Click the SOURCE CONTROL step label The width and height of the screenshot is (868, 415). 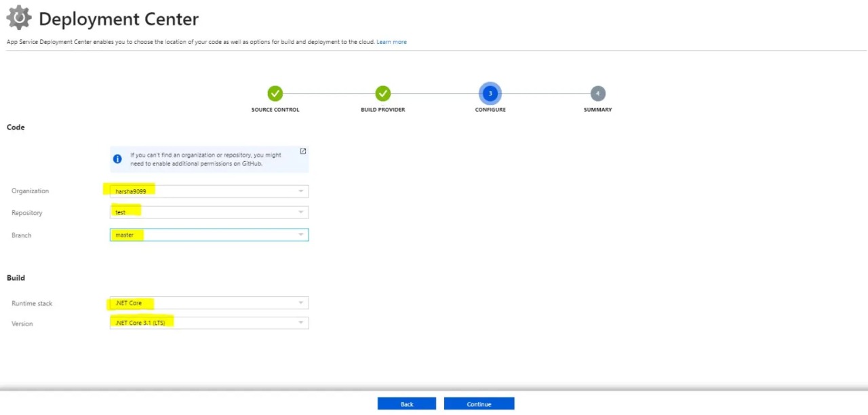coord(275,110)
